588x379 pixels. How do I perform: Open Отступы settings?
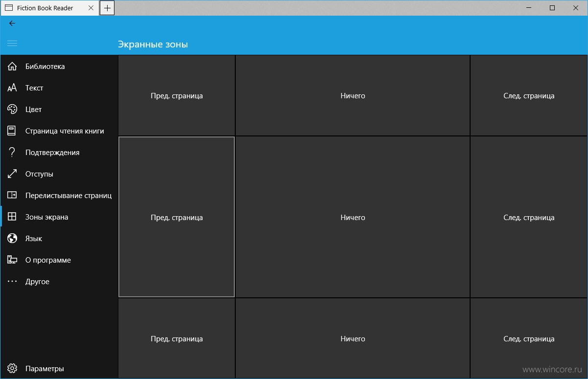point(59,174)
